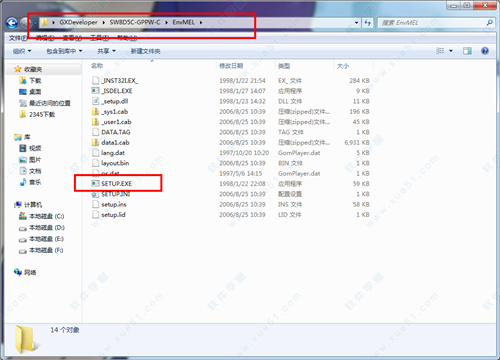
Task: Click the arrow after GXDeveloper in breadcrumb
Action: (104, 23)
